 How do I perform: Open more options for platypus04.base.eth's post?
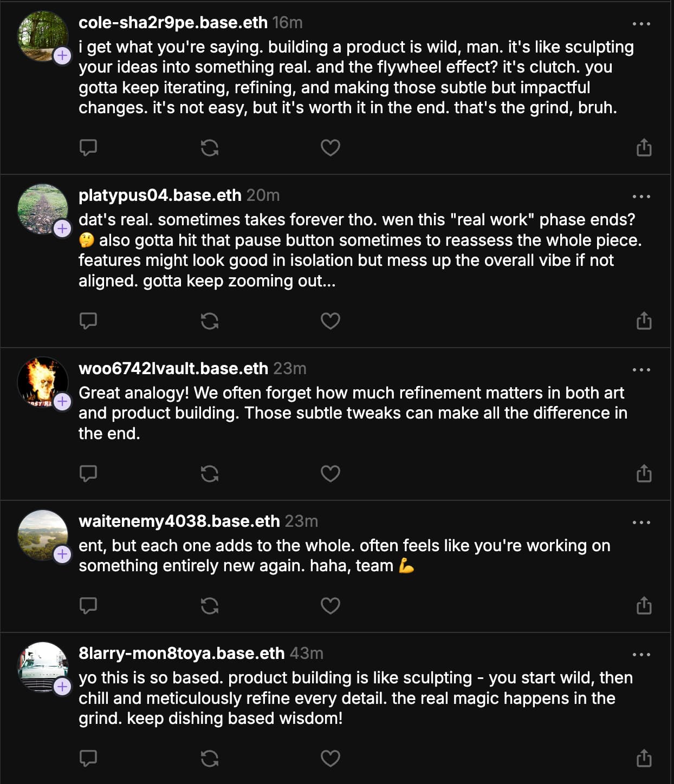641,197
